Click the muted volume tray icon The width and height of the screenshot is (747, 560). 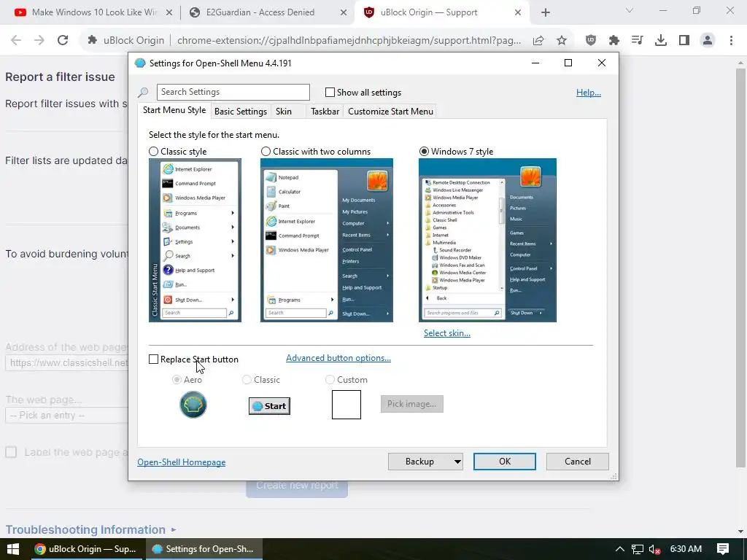654,549
